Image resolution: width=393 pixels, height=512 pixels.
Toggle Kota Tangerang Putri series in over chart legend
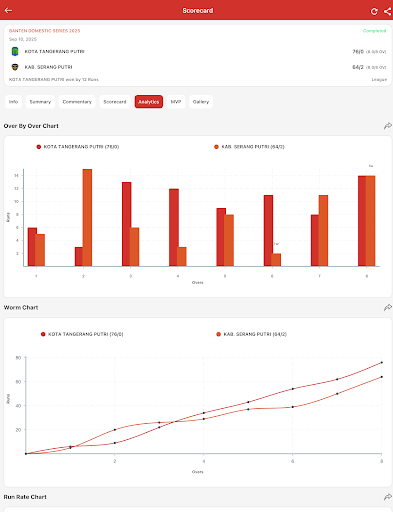78,147
